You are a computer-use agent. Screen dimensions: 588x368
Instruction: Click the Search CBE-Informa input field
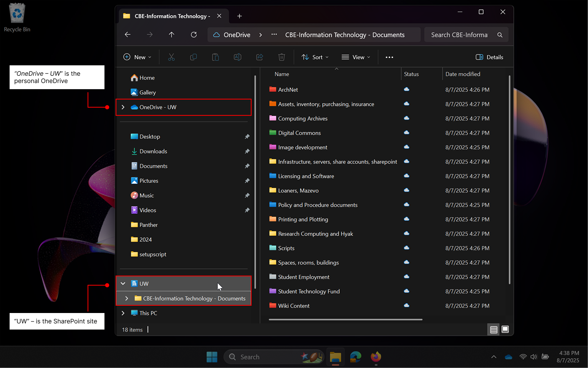459,35
